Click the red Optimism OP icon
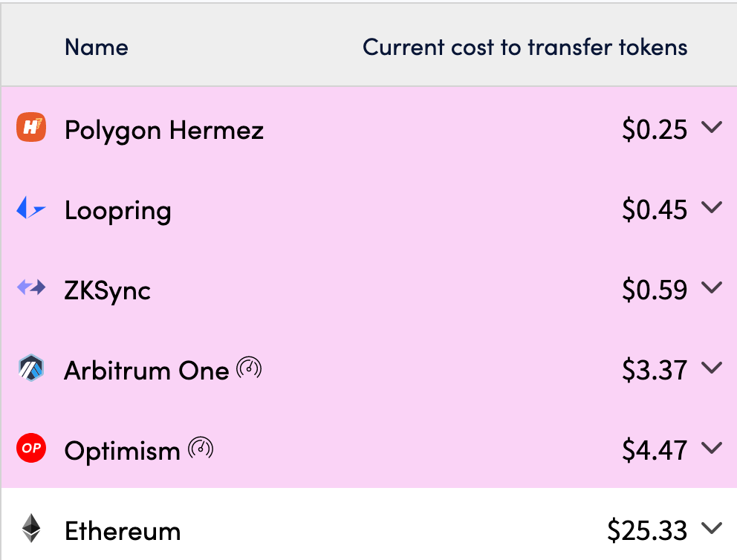The width and height of the screenshot is (737, 560). 31,449
